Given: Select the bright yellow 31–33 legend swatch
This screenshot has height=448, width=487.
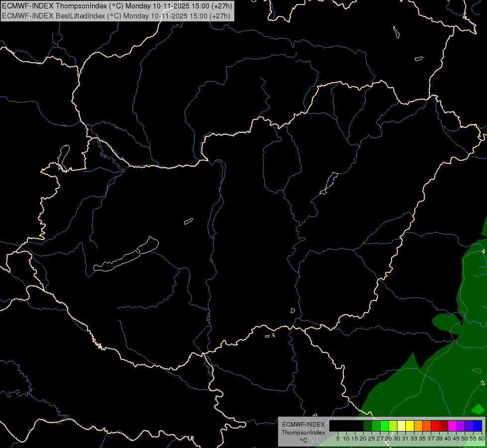Looking at the screenshot, I should pos(410,426).
